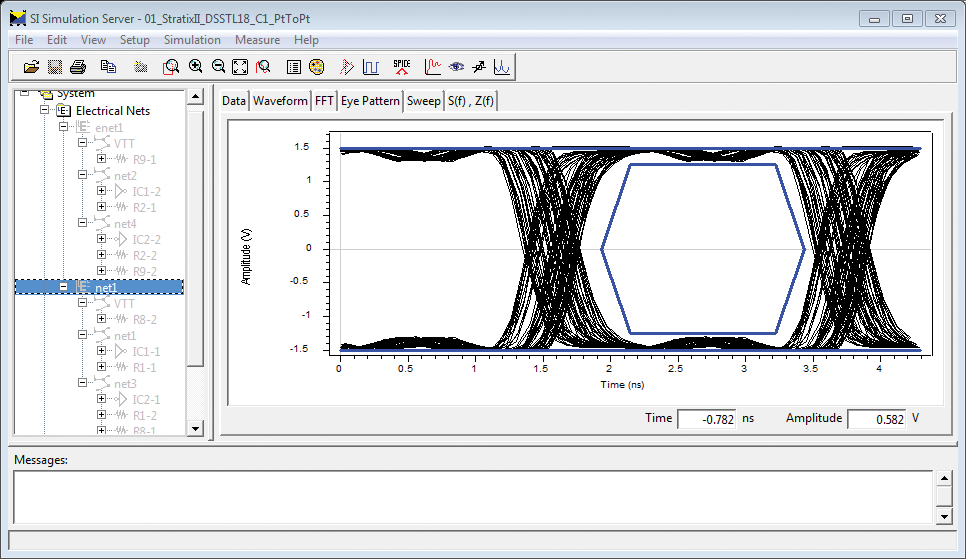Collapse the Electrical Nets node
Image resolution: width=966 pixels, height=559 pixels.
[x=44, y=110]
